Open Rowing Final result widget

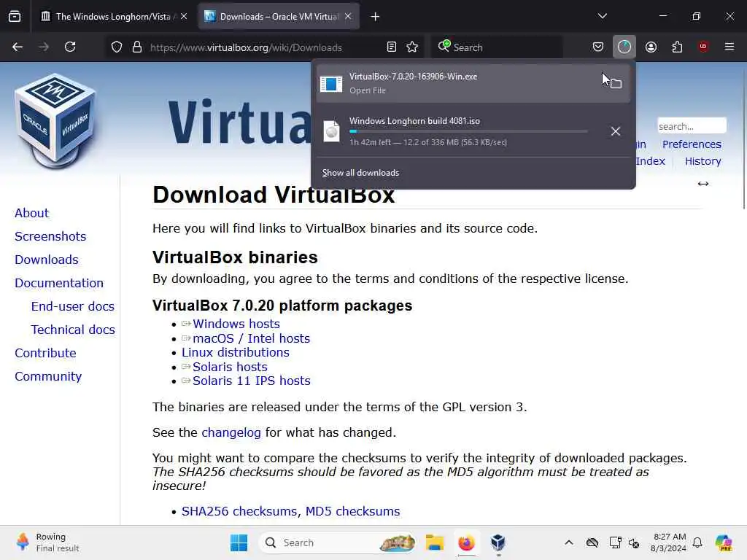[x=47, y=542]
